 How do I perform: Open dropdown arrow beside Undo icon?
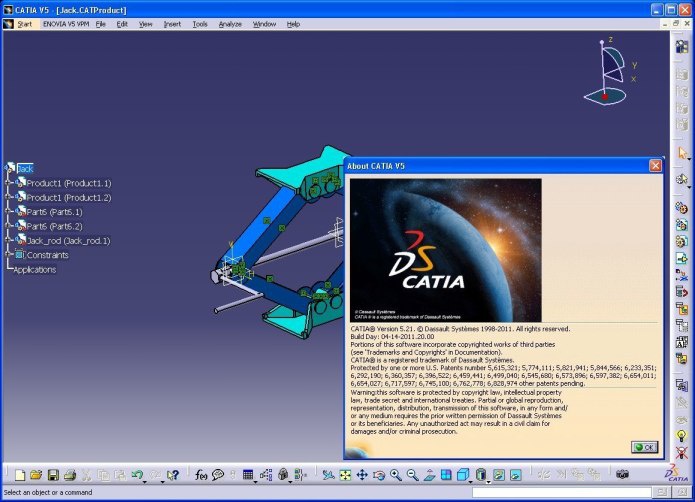coord(145,480)
